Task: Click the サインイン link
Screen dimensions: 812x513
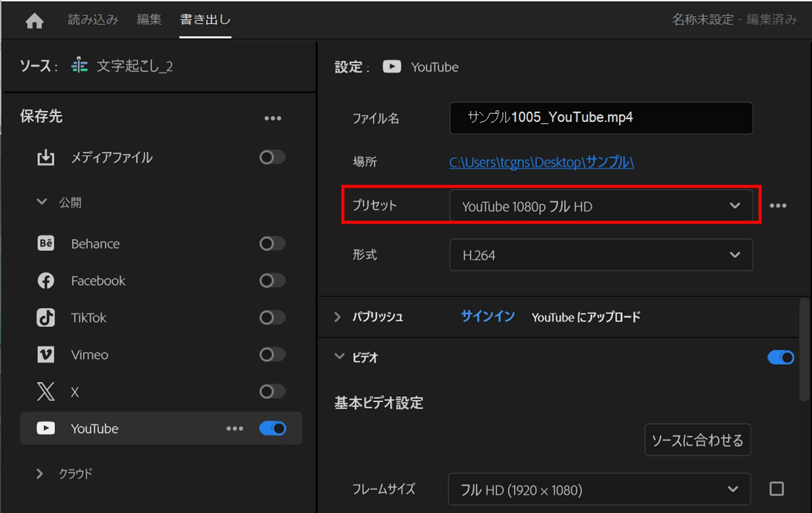Action: 487,316
